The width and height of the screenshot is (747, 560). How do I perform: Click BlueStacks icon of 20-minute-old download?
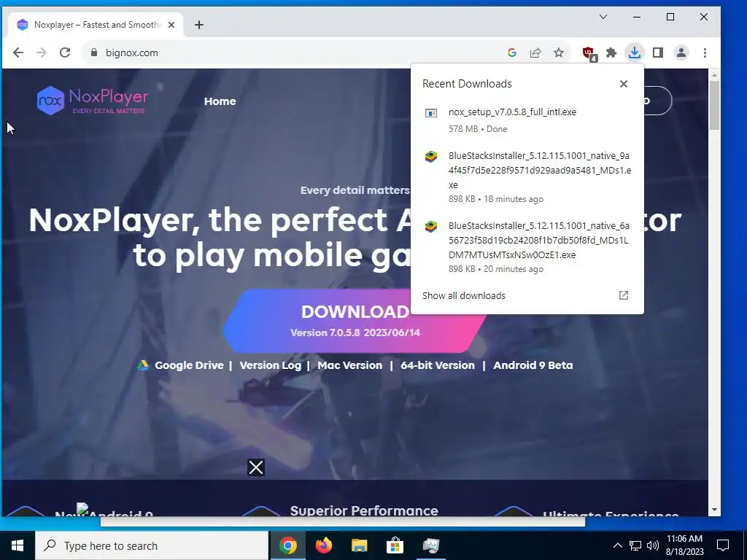click(431, 227)
